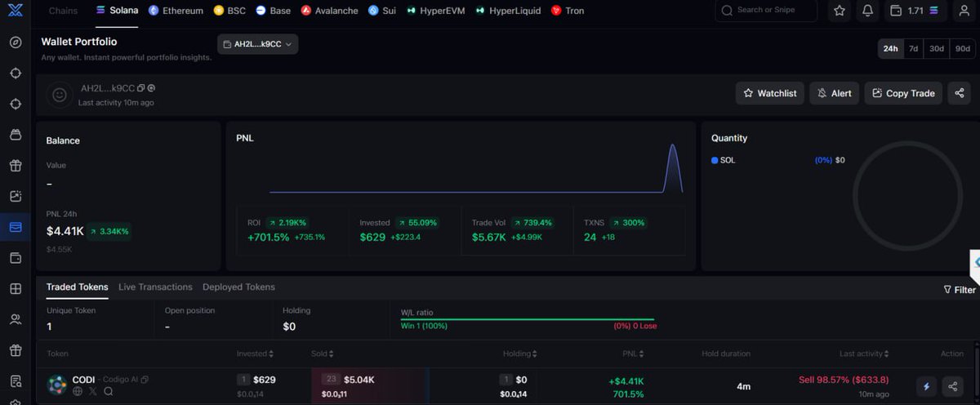The image size is (980, 405).
Task: Click the lightning quick-trade icon for CODI
Action: click(x=926, y=386)
